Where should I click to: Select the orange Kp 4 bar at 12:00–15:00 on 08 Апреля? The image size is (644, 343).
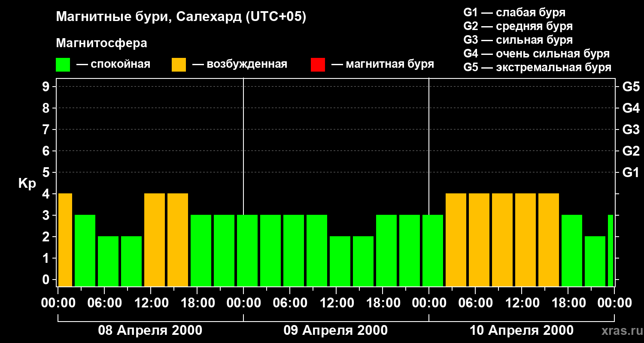(155, 240)
